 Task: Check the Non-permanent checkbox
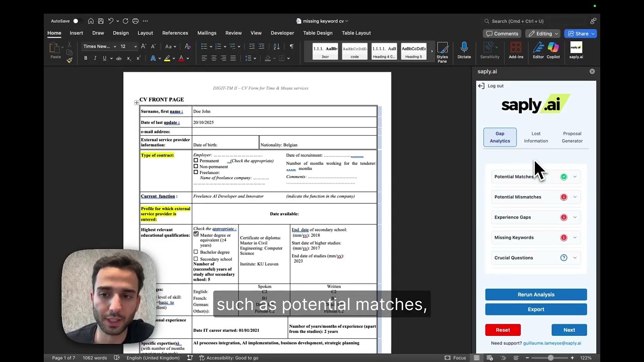point(196,166)
